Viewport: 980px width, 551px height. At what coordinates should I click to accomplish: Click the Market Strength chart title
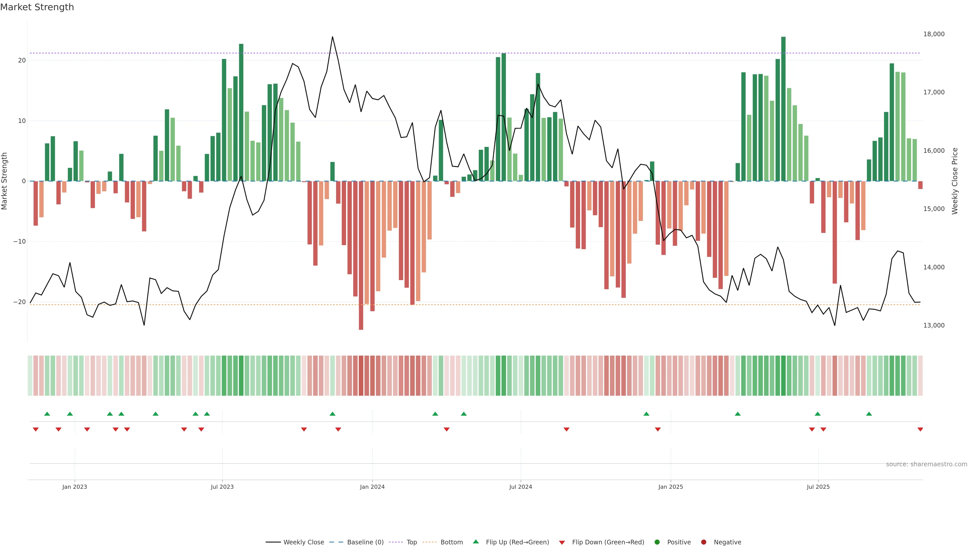point(37,7)
